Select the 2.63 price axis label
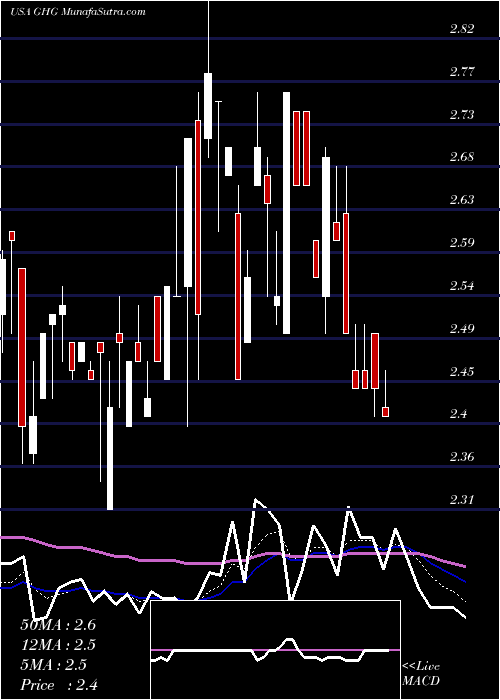Image resolution: width=500 pixels, height=700 pixels. 462,199
